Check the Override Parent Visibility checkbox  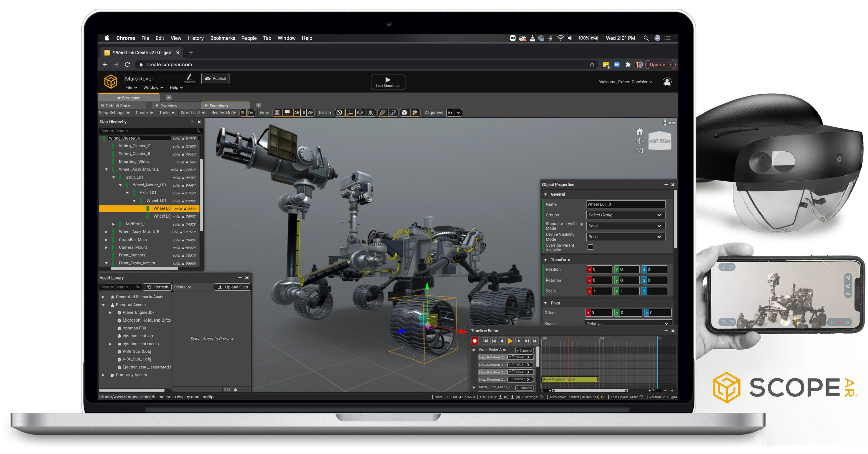590,247
